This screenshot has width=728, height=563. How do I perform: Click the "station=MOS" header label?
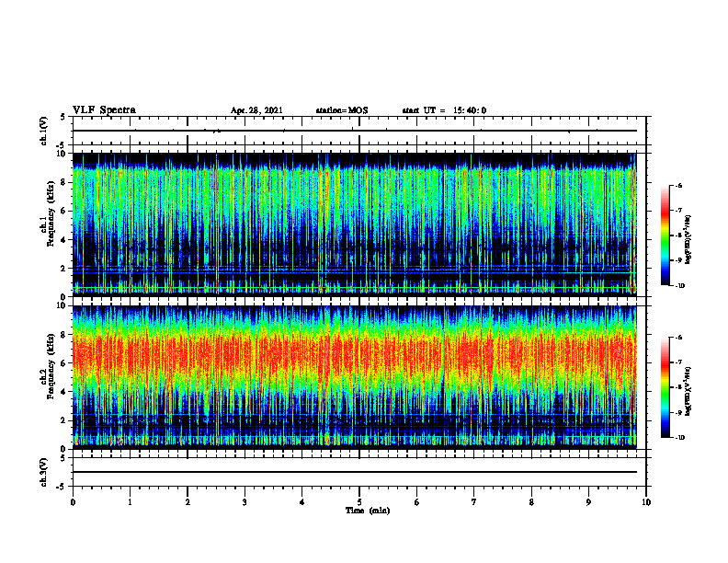(x=342, y=110)
